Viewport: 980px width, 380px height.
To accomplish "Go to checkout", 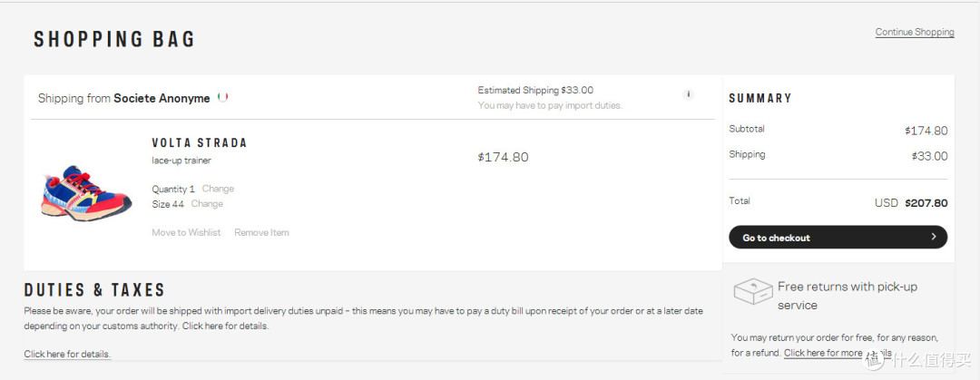I will pyautogui.click(x=838, y=238).
